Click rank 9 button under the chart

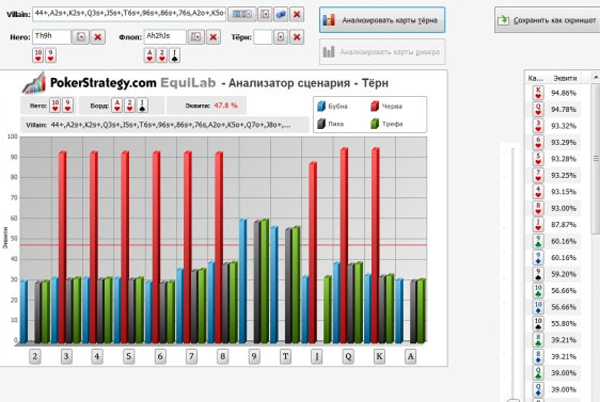[x=254, y=356]
